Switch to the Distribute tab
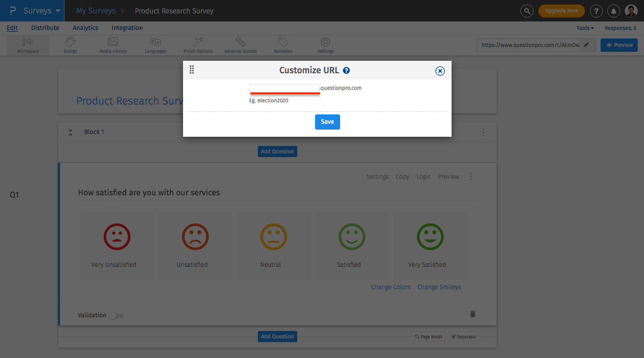The image size is (644, 358). pyautogui.click(x=45, y=28)
